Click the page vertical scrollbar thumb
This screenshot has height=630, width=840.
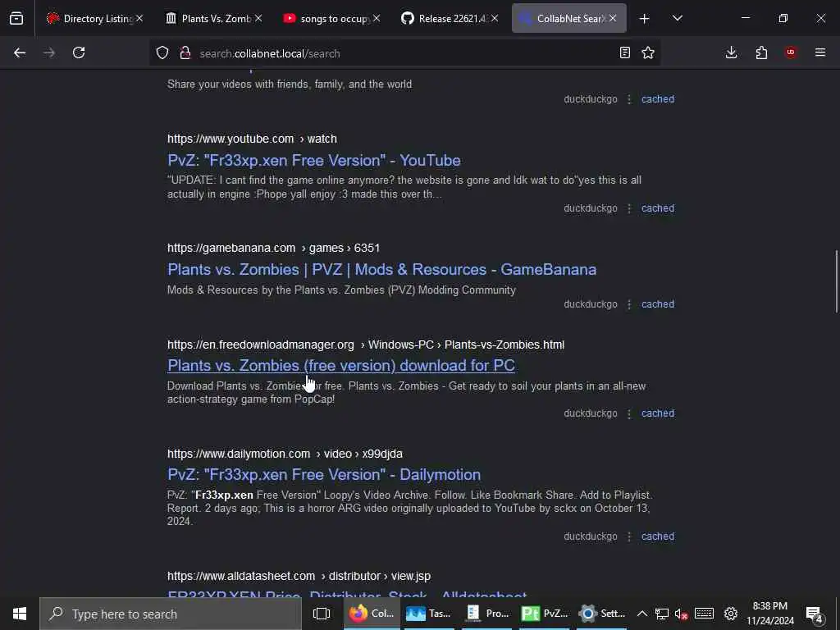[836, 281]
